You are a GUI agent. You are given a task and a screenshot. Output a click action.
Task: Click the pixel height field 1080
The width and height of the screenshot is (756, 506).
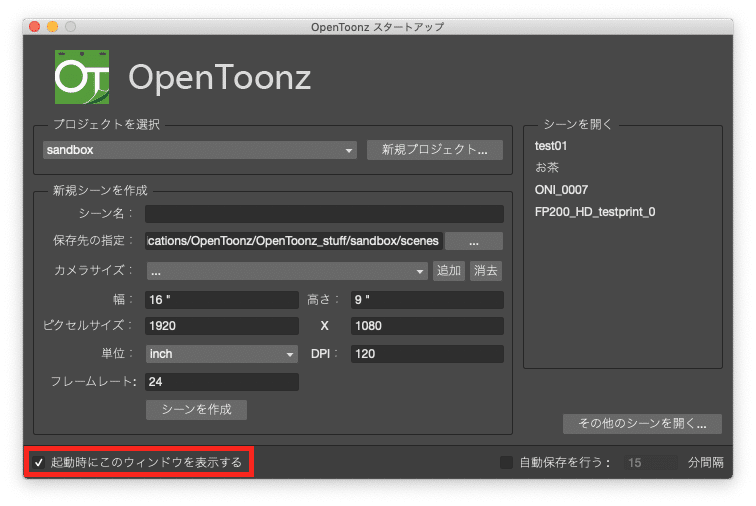[427, 326]
